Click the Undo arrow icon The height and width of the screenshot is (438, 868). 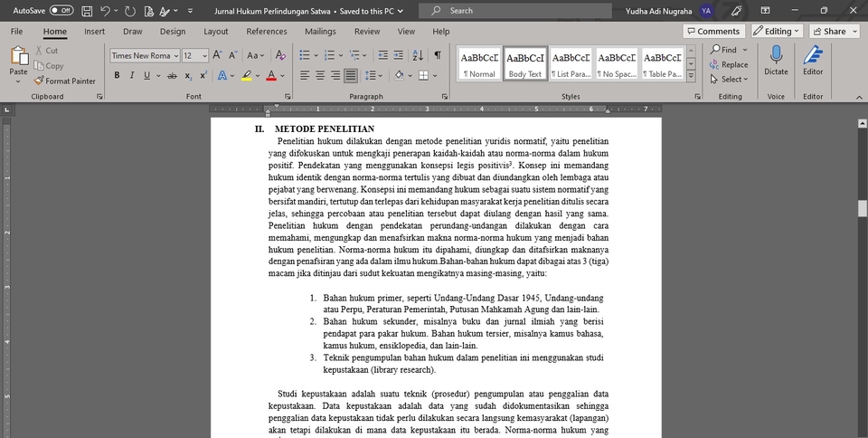[106, 11]
